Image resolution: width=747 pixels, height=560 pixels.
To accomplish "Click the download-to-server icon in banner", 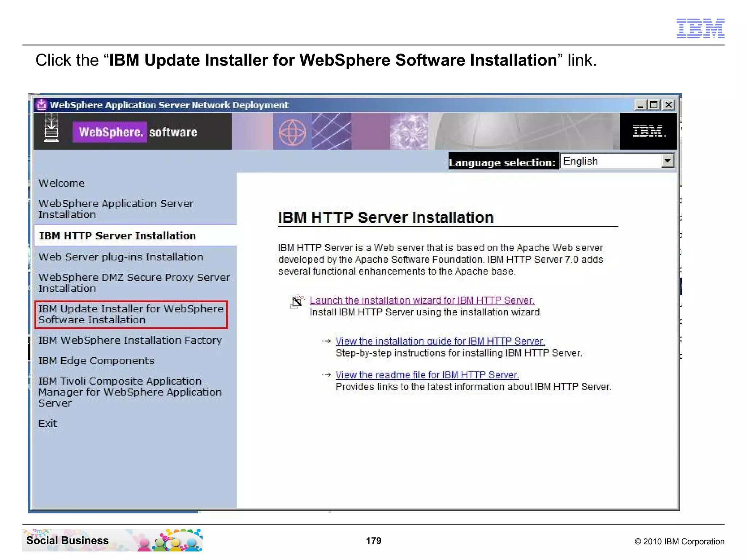I will pyautogui.click(x=51, y=128).
